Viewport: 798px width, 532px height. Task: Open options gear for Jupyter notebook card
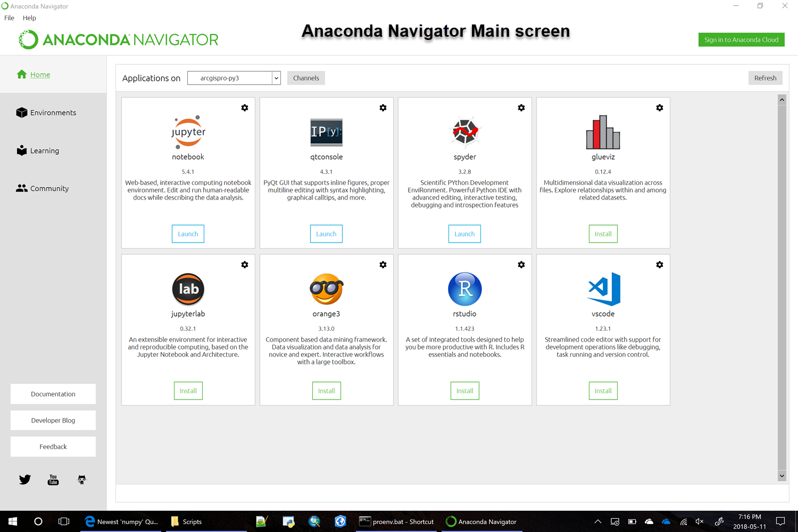coord(245,107)
